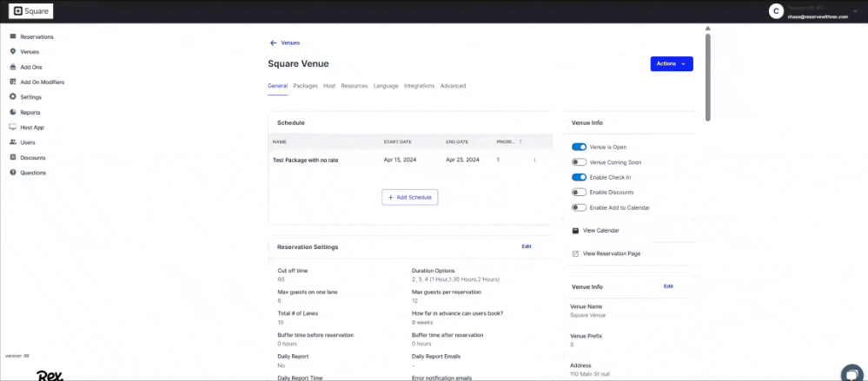Viewport: 868px width, 381px height.
Task: Open the Actions dropdown button
Action: point(672,63)
